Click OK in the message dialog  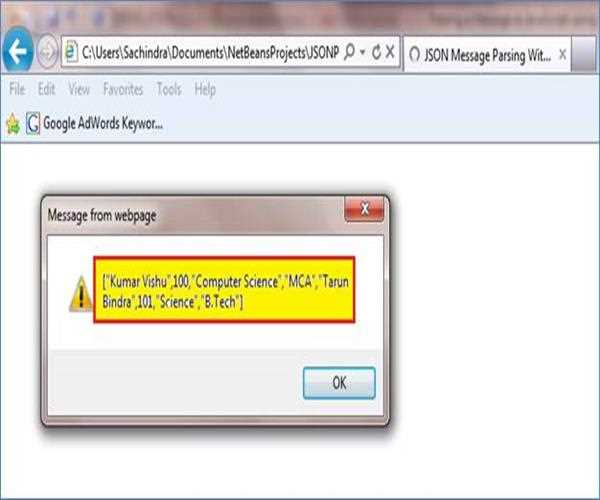click(x=339, y=383)
